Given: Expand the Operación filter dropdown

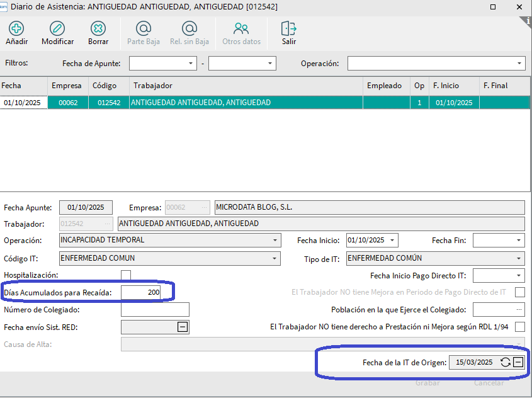Looking at the screenshot, I should 520,64.
